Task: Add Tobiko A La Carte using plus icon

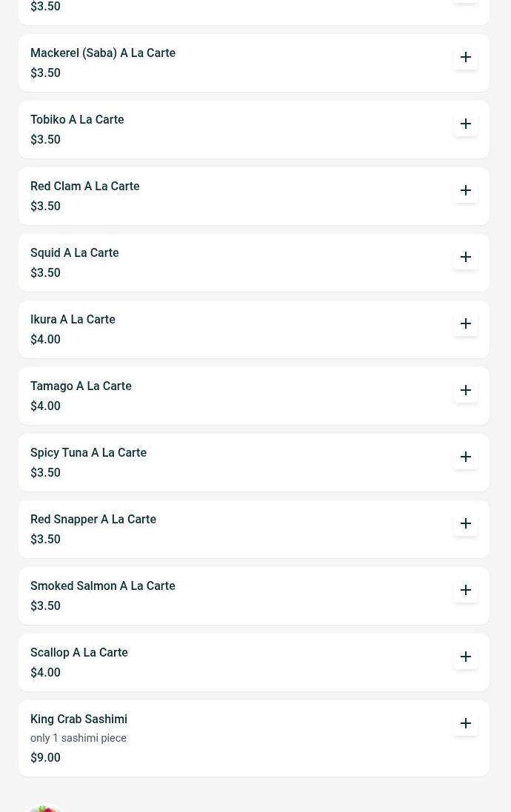Action: click(465, 124)
